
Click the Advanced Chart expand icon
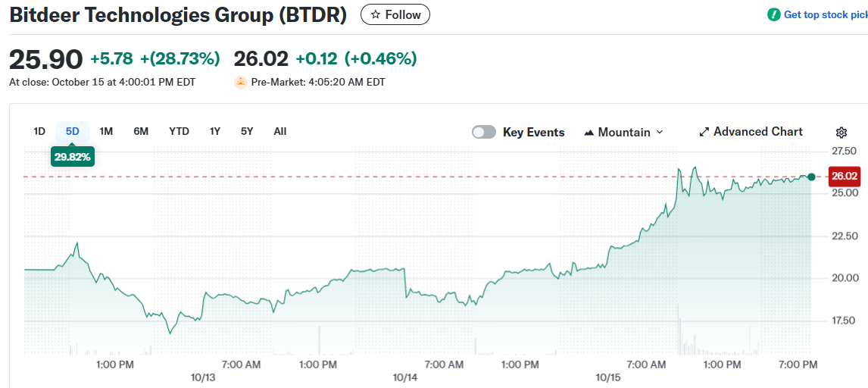pos(704,132)
